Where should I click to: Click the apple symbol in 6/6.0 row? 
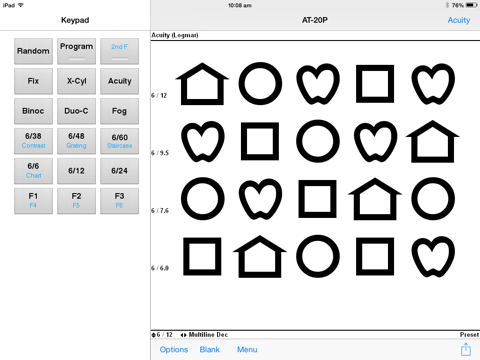(x=433, y=257)
